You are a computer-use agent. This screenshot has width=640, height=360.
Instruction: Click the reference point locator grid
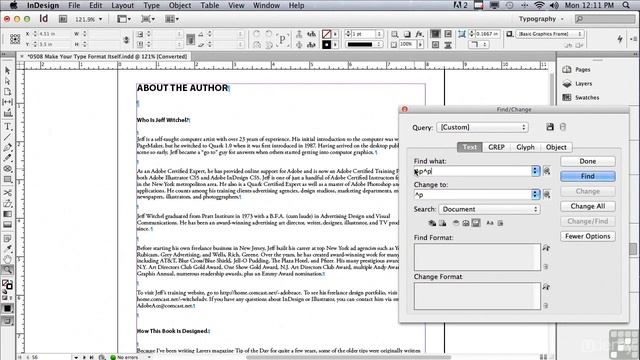[15, 39]
